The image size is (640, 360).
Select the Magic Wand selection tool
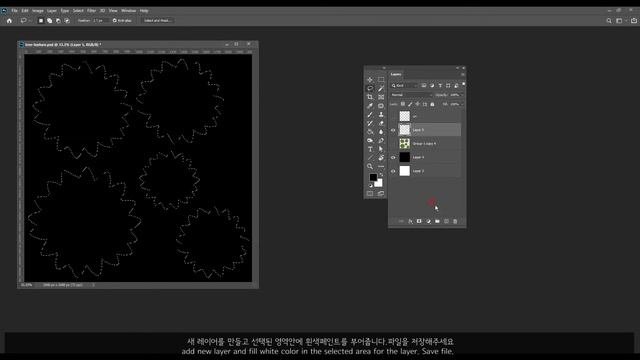tap(381, 88)
